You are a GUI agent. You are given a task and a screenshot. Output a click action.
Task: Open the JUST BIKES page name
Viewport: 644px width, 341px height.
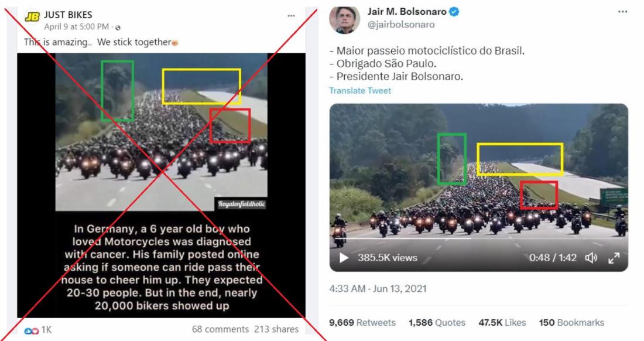pyautogui.click(x=68, y=15)
